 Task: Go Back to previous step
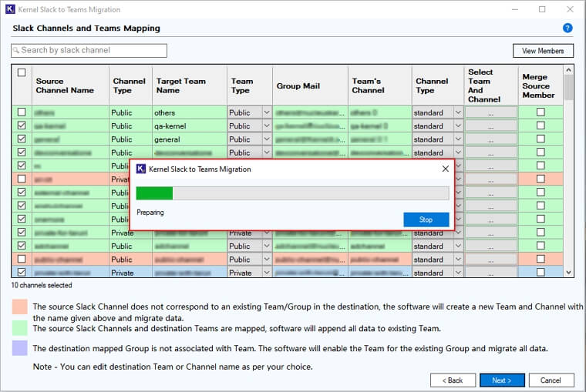click(x=453, y=380)
